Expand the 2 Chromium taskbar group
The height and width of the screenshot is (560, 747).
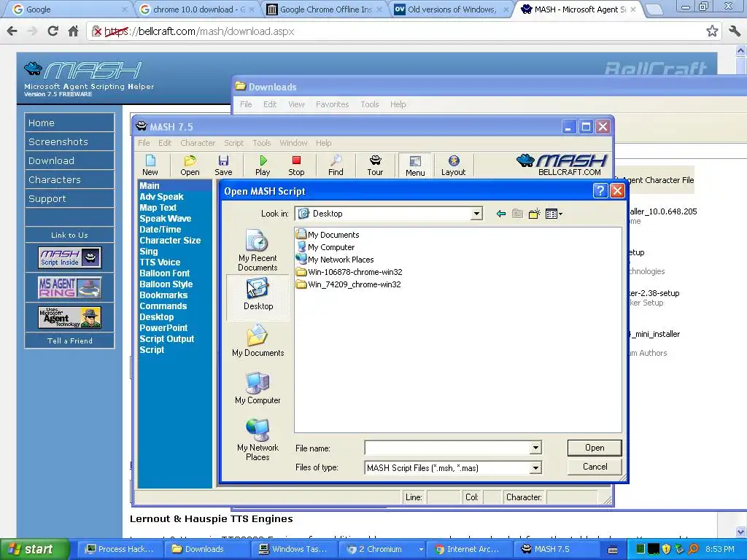(385, 549)
